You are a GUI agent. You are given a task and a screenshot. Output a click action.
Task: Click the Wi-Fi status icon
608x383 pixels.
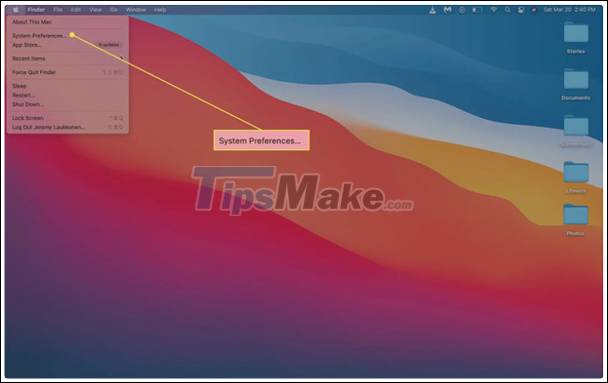pos(493,10)
